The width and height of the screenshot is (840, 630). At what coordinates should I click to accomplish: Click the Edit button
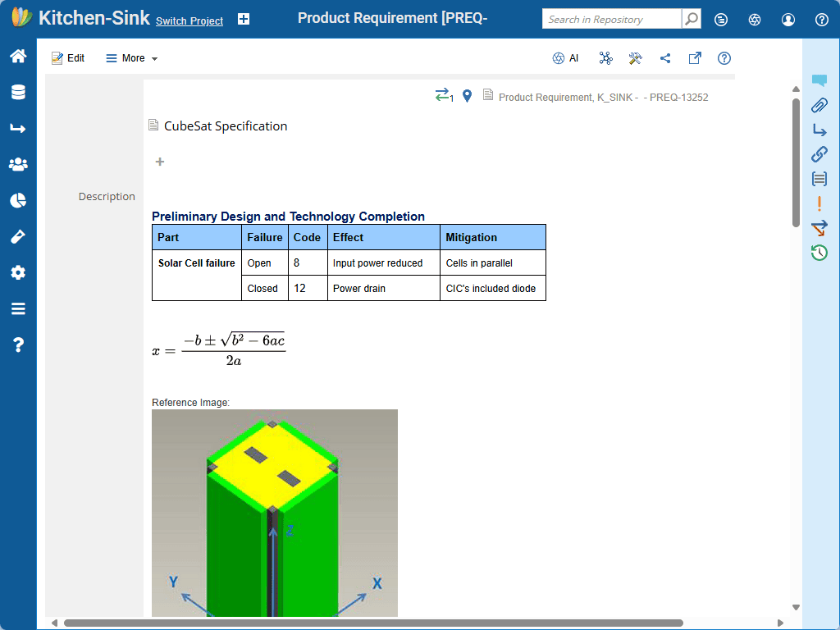click(x=68, y=58)
